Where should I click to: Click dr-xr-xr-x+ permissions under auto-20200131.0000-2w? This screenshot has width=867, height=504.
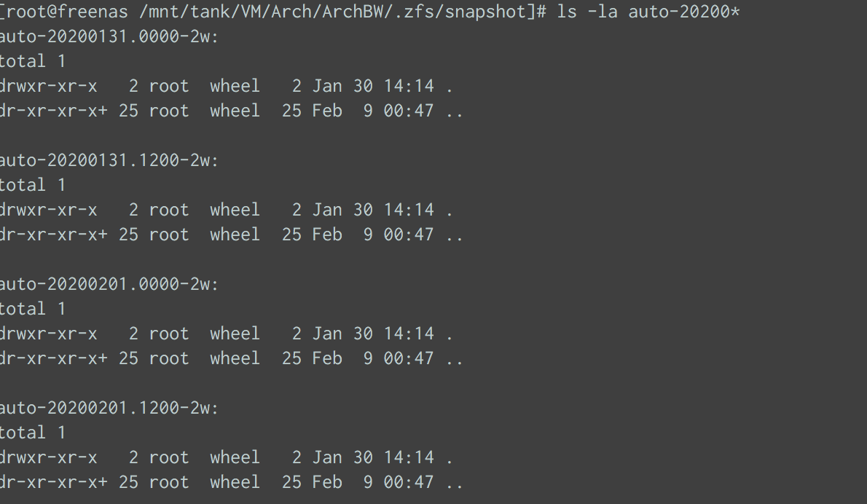point(54,111)
